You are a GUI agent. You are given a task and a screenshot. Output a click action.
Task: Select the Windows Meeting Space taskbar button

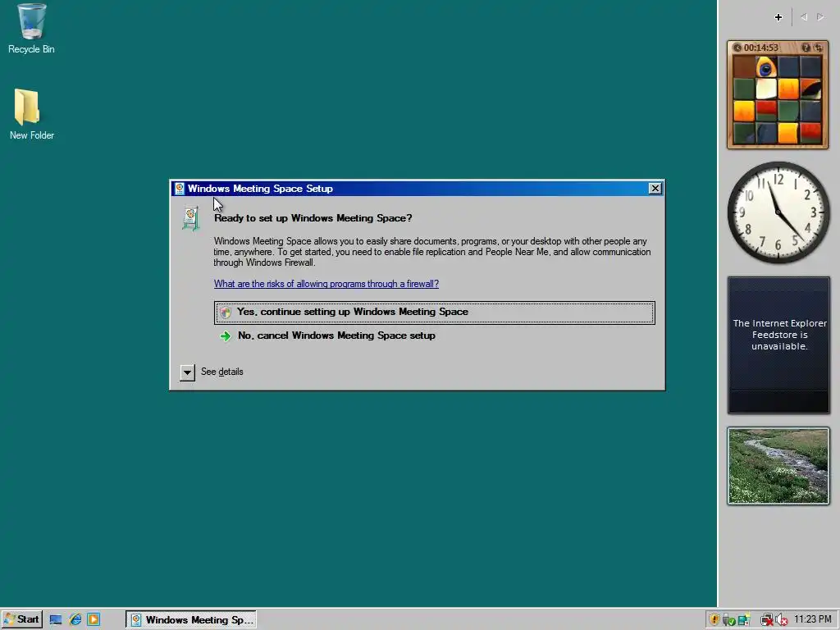click(x=191, y=620)
